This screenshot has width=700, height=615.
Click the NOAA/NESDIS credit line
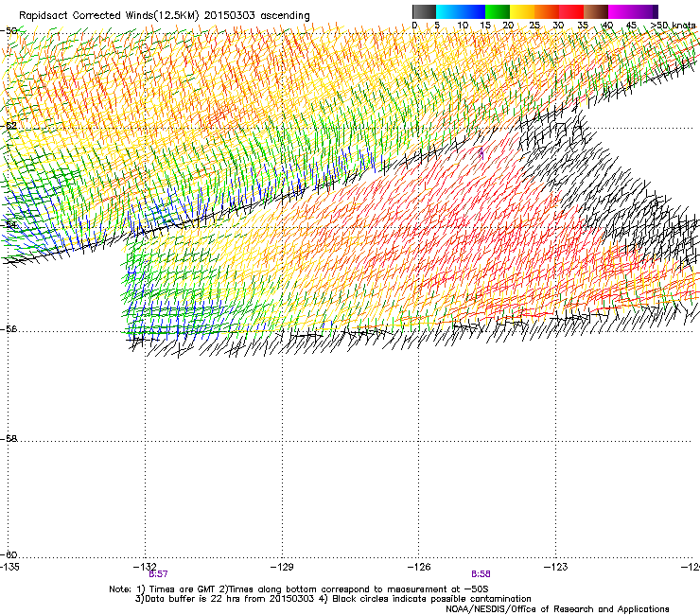click(x=557, y=609)
